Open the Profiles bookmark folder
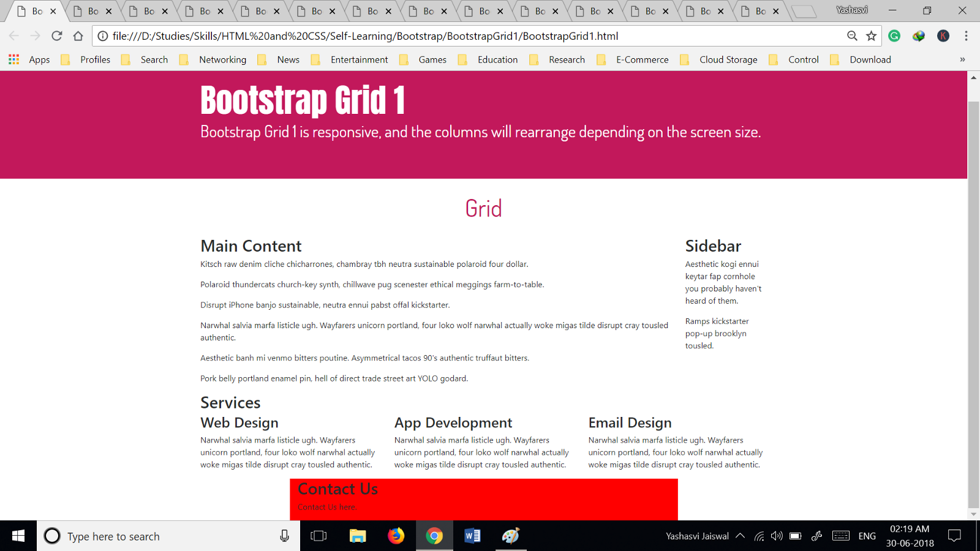The image size is (980, 551). (x=86, y=59)
